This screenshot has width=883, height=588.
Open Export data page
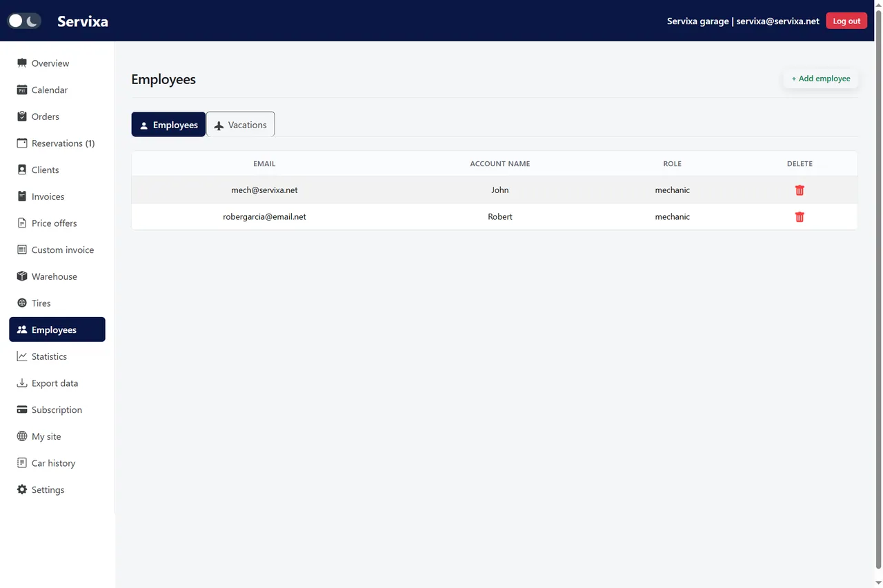[57, 383]
